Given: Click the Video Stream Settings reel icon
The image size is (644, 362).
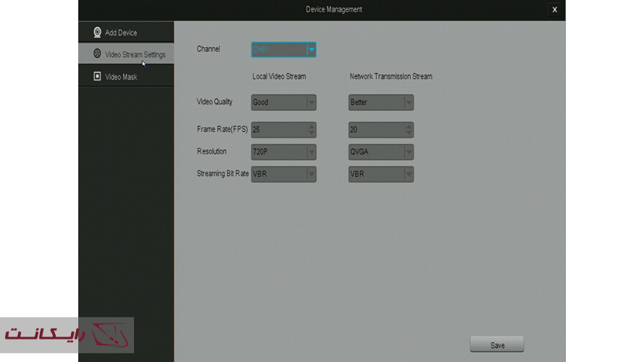Looking at the screenshot, I should (97, 54).
